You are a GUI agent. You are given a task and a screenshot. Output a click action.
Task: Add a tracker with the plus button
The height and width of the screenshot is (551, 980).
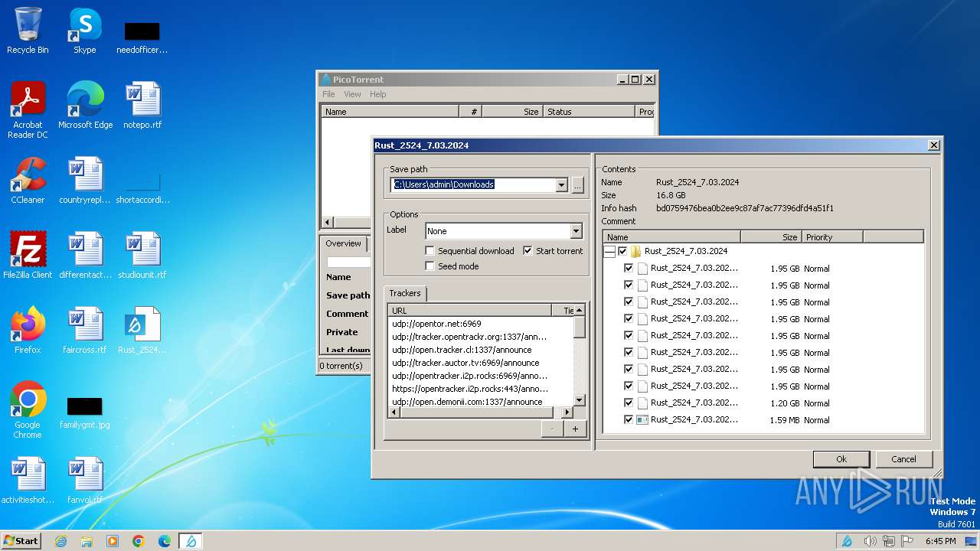(575, 429)
